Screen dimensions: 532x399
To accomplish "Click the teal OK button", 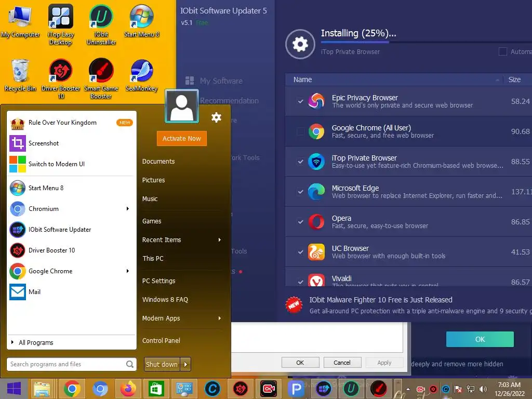I will (x=480, y=339).
